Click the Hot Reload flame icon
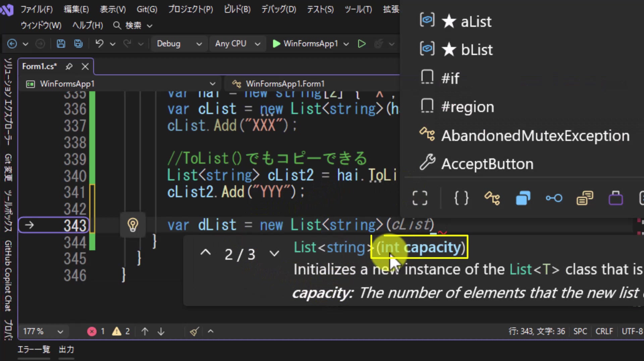 (x=379, y=44)
